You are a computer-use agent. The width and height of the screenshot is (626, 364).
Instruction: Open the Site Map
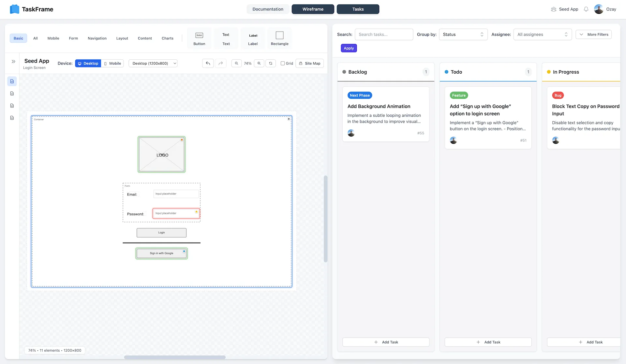click(309, 63)
